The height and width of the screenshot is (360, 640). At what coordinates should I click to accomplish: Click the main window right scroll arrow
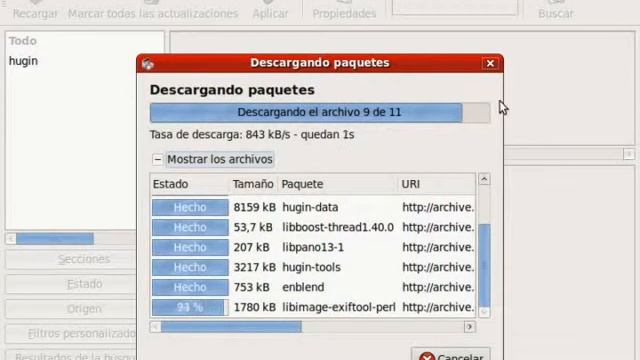[629, 154]
